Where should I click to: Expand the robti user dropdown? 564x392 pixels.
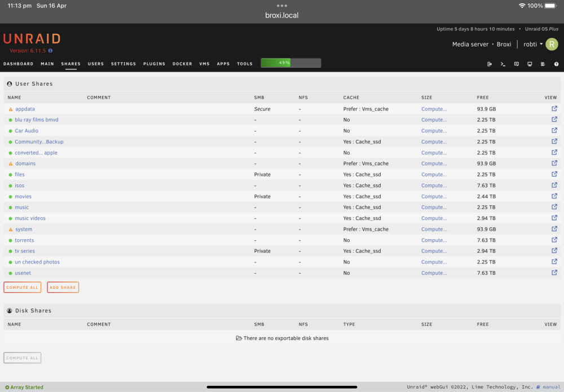pyautogui.click(x=533, y=44)
